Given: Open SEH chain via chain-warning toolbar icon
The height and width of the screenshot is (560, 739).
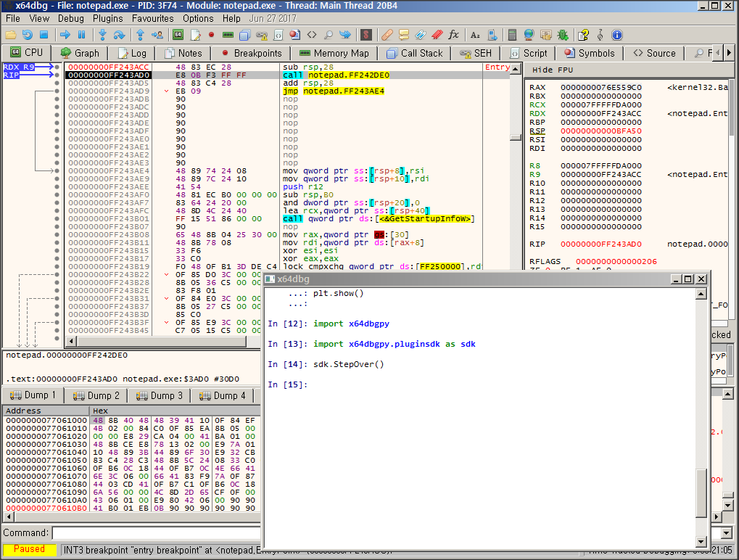Looking at the screenshot, I should [x=262, y=35].
